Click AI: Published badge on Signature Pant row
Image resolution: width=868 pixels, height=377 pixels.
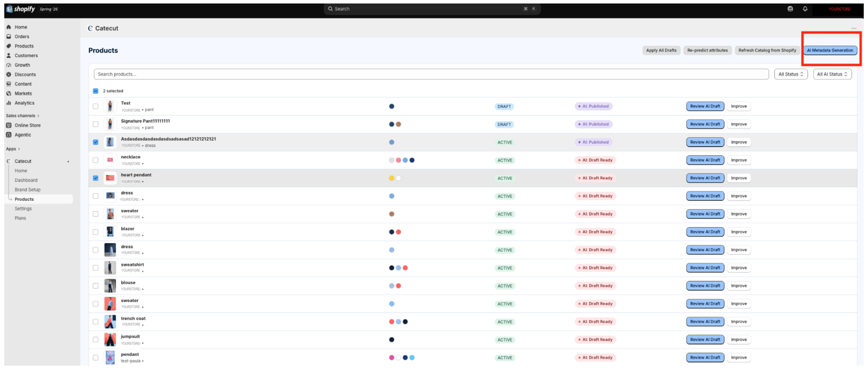[593, 124]
